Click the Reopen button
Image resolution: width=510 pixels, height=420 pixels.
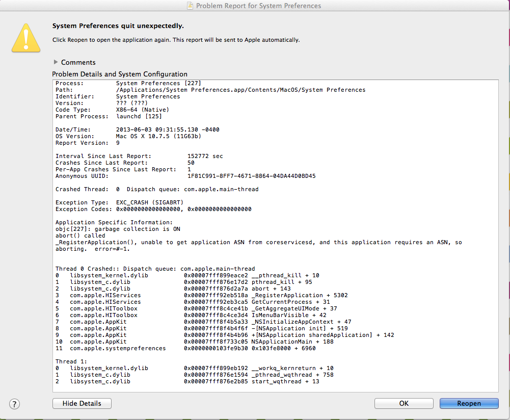469,403
